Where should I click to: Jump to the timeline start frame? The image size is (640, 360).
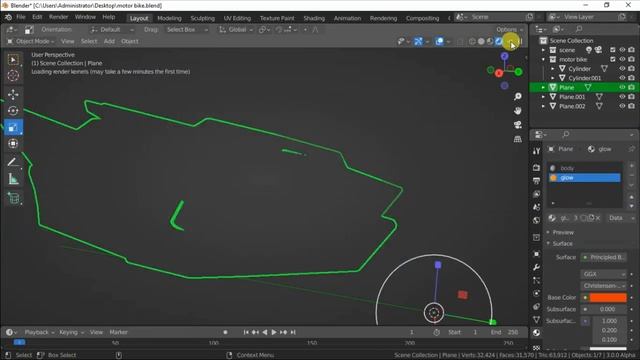coord(246,332)
